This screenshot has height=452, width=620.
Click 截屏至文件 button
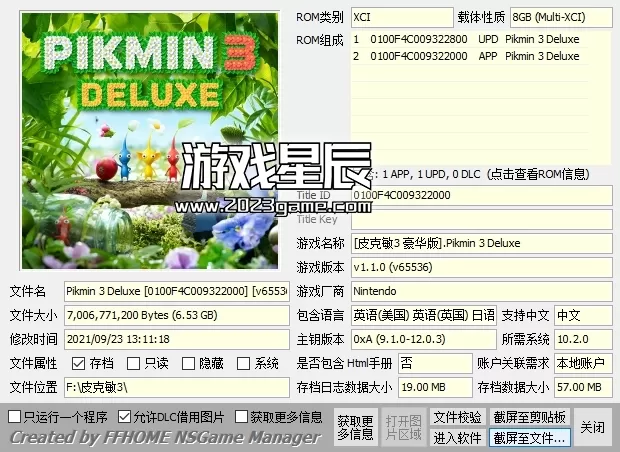pos(529,438)
